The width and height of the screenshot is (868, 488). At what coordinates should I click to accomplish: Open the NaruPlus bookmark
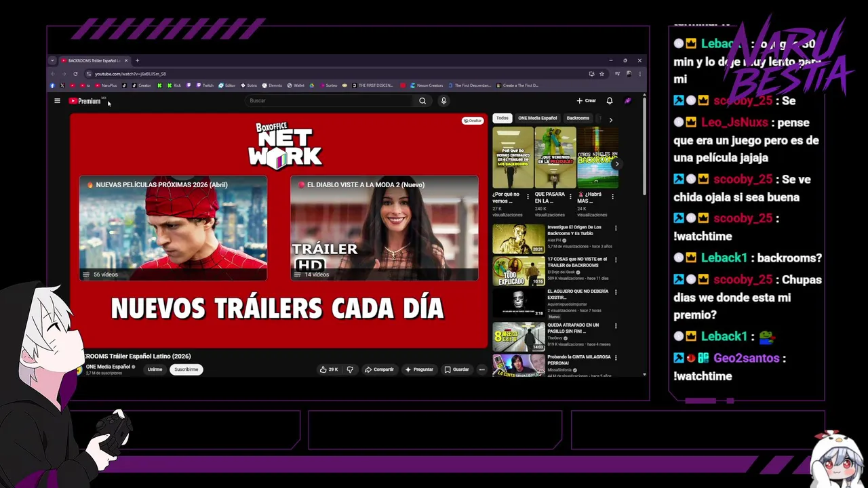tap(106, 85)
